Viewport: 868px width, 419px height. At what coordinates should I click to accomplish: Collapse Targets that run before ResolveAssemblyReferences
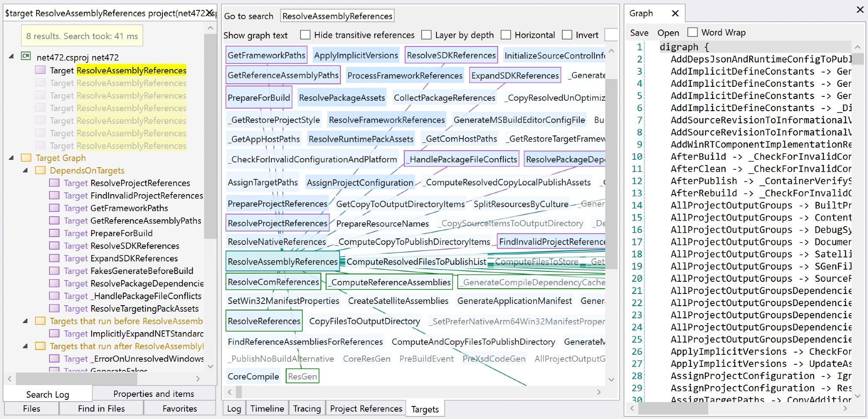click(x=26, y=321)
